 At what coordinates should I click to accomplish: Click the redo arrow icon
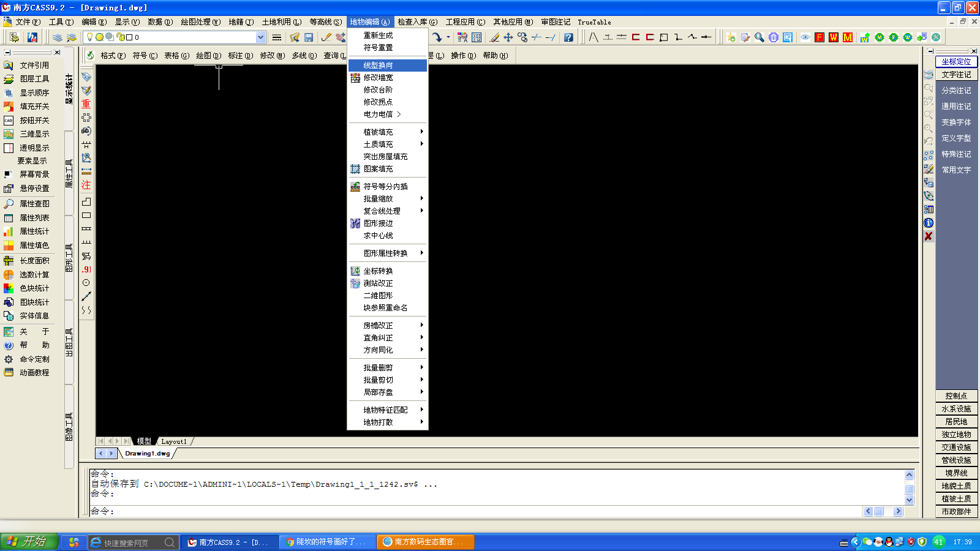(x=437, y=37)
